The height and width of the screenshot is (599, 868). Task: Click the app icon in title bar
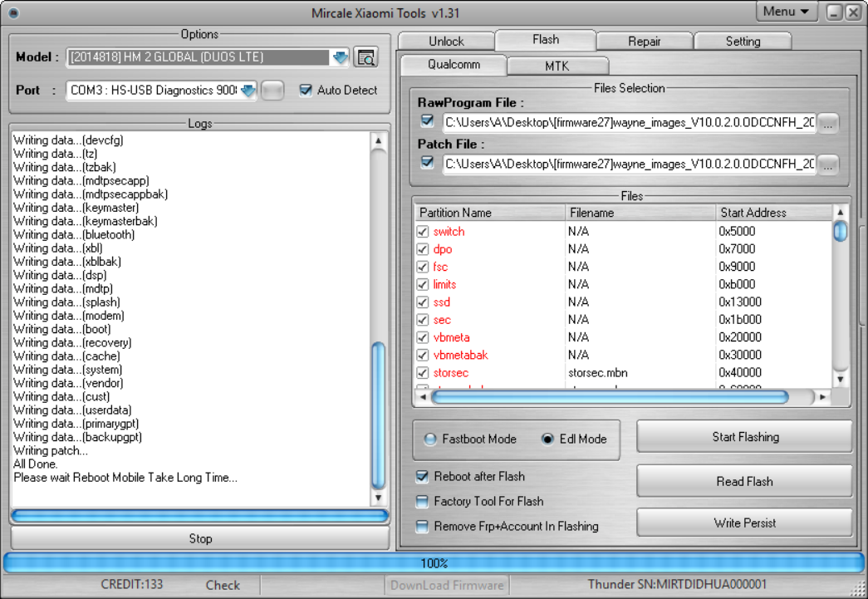coord(14,12)
